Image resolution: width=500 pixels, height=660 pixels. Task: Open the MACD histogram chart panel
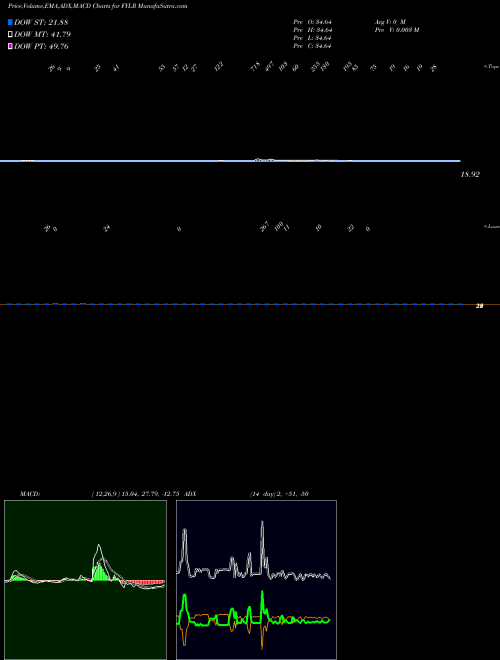[x=85, y=580]
